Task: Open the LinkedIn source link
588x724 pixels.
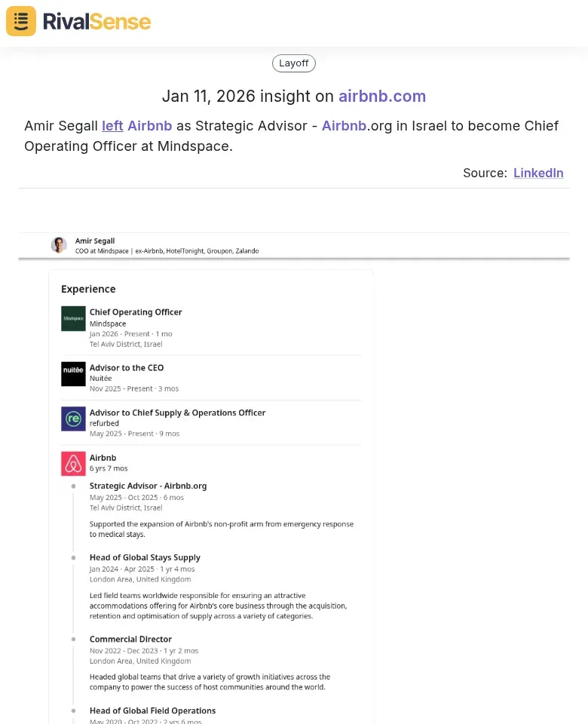Action: [x=538, y=173]
